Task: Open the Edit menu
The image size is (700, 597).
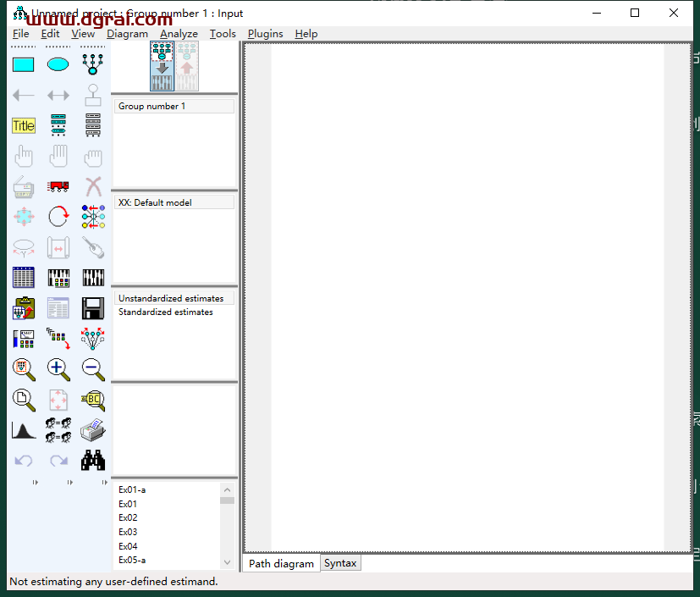Action: pos(50,34)
